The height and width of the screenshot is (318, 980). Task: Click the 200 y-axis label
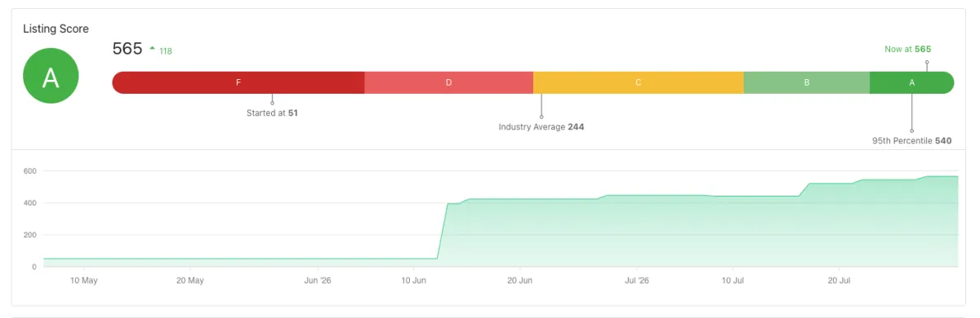30,235
